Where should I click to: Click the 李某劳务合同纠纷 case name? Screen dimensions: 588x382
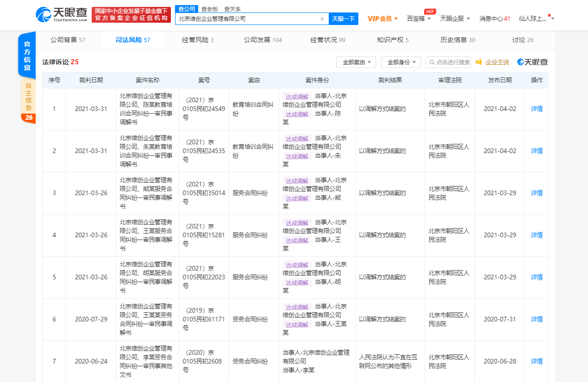click(146, 361)
